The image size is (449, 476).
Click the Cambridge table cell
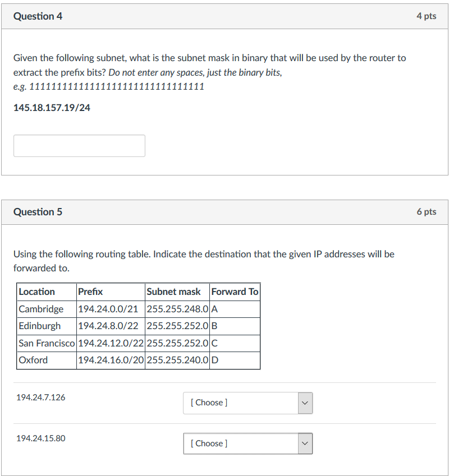click(47, 309)
